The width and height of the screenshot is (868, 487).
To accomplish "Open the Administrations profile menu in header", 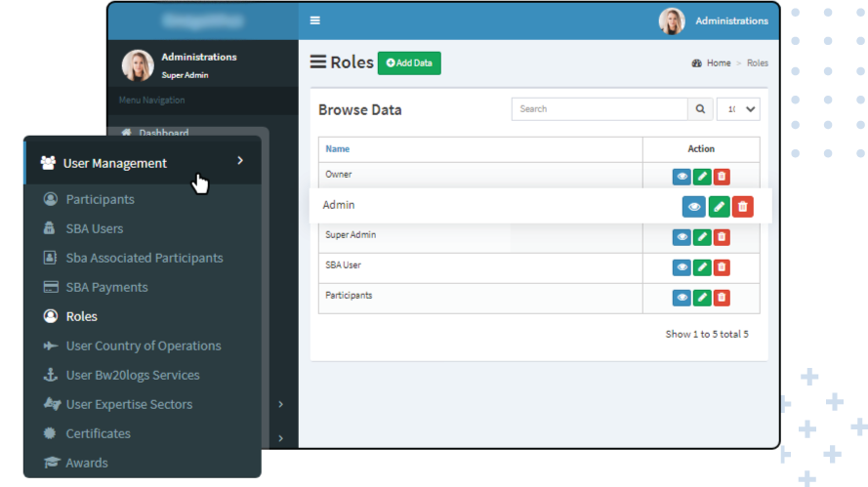I will point(714,20).
